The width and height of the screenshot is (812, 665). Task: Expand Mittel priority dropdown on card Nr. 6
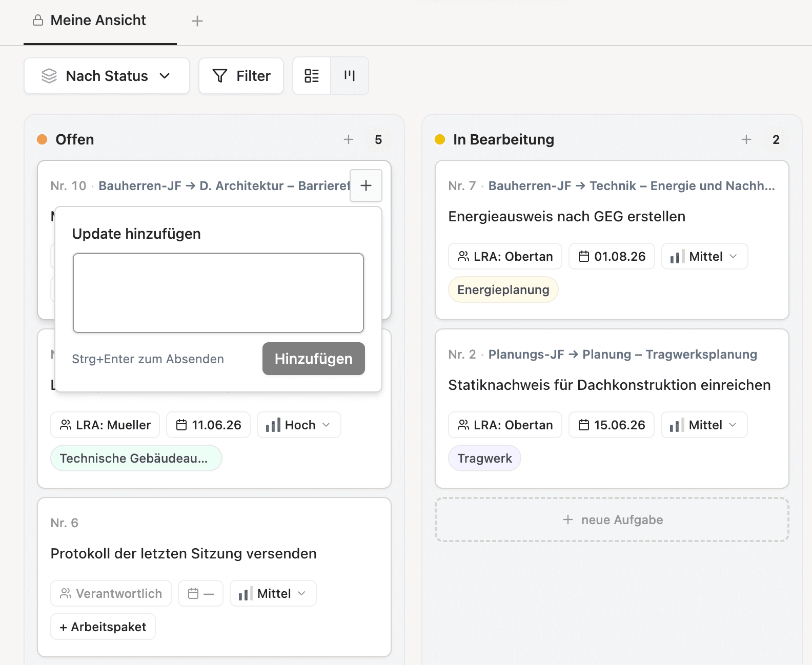tap(273, 593)
